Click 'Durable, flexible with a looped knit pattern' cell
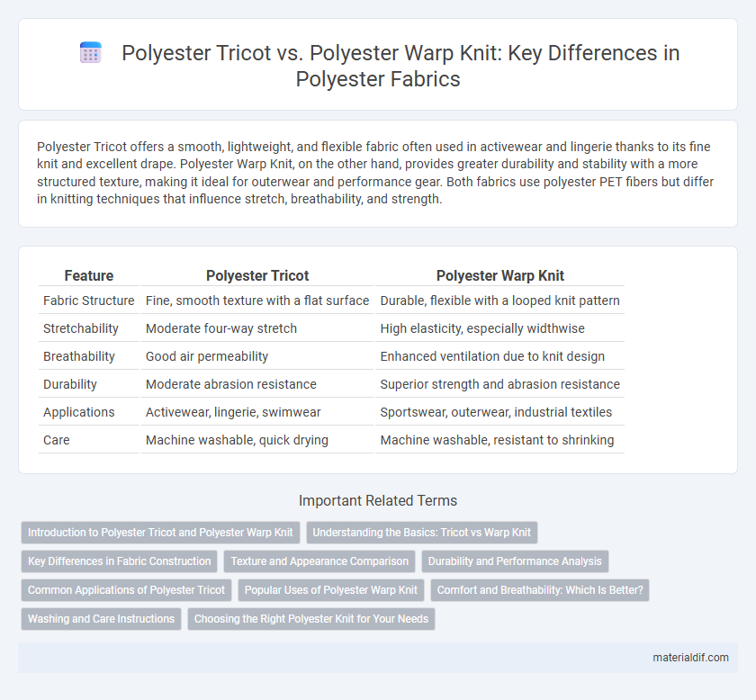This screenshot has width=756, height=700. point(500,301)
